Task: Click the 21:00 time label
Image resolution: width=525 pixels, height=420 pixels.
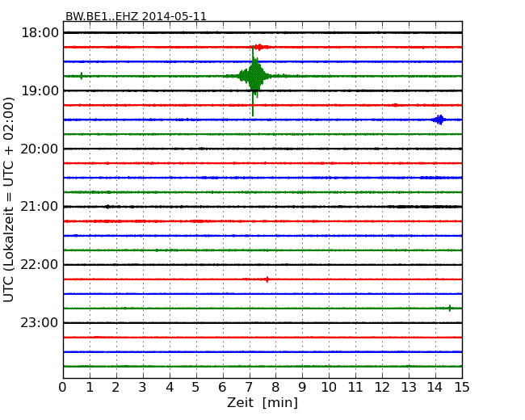Action: point(40,207)
